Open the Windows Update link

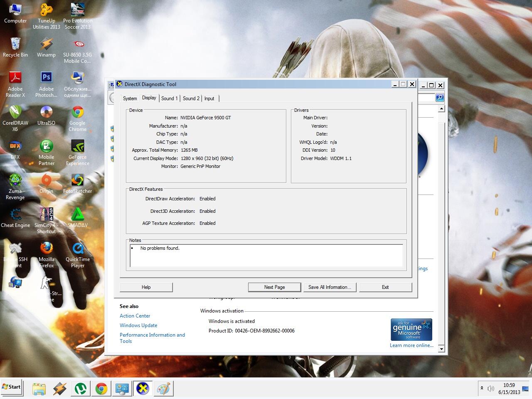pyautogui.click(x=138, y=325)
